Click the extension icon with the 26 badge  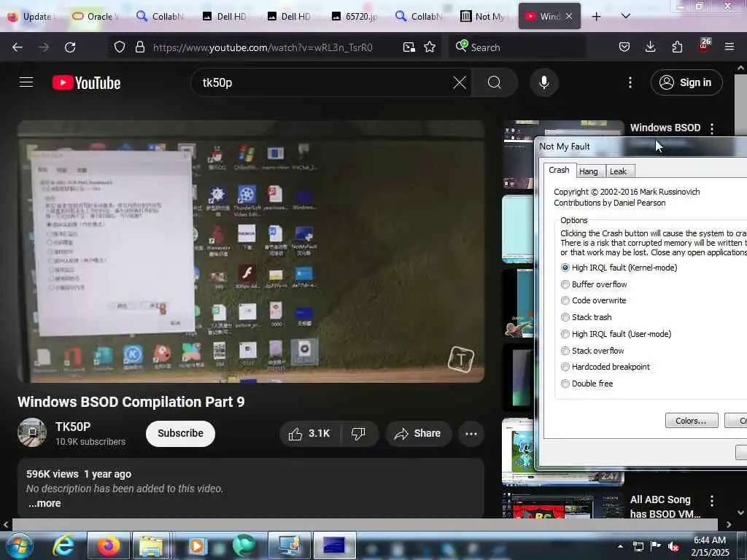coord(704,46)
